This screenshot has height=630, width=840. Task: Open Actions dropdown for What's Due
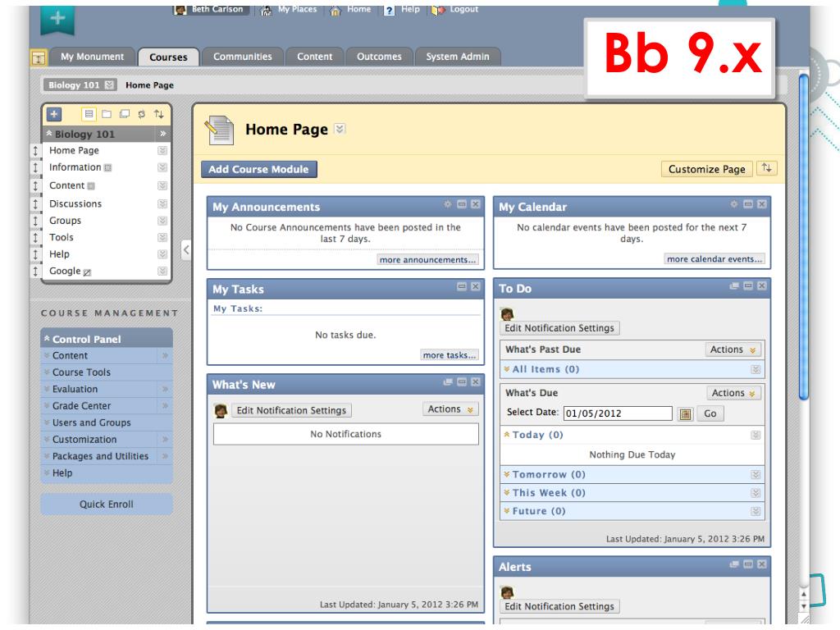tap(734, 393)
